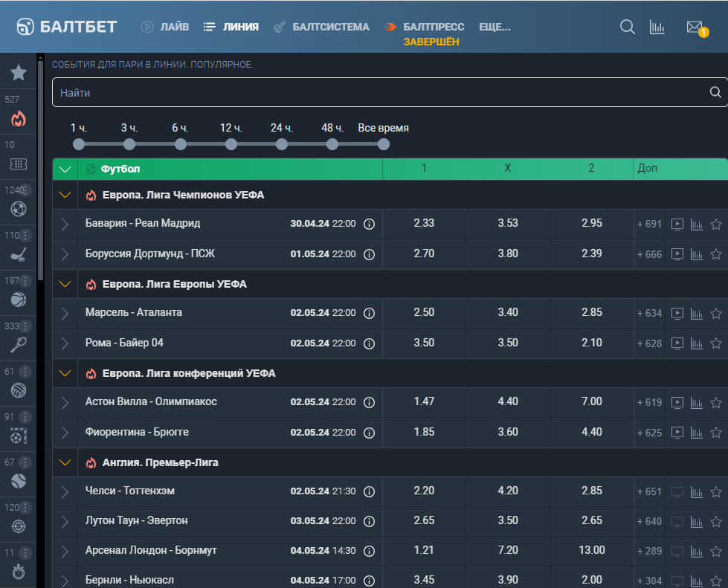Open the header search magnifier icon
Viewport: 728px width, 588px height.
[628, 27]
